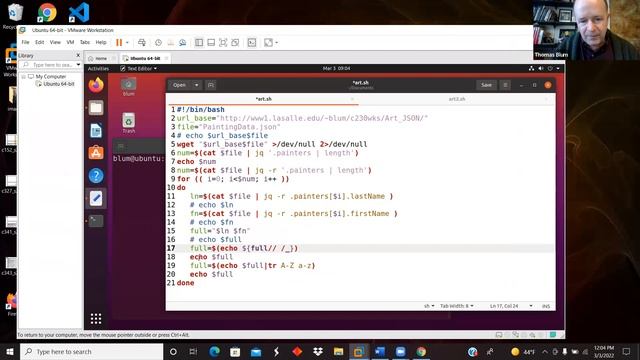Open VMware console view icon

[252, 42]
